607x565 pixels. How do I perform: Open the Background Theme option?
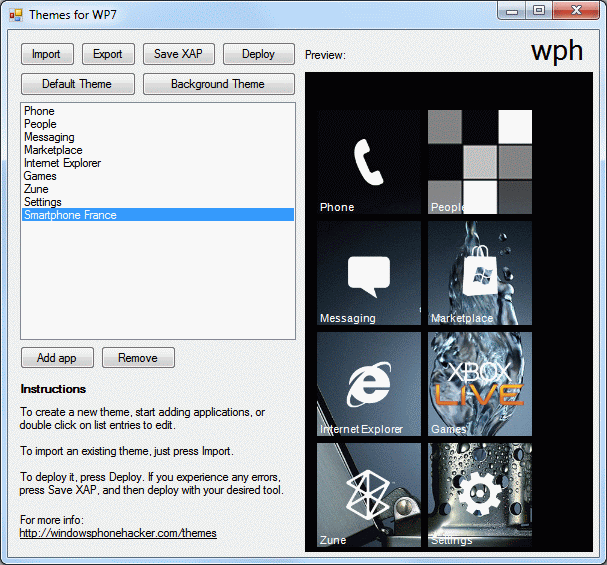219,84
